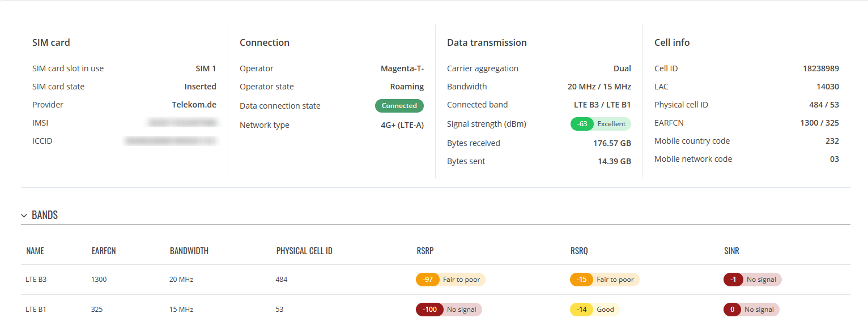This screenshot has width=868, height=335.
Task: Collapse the BANDS section chevron
Action: (24, 216)
